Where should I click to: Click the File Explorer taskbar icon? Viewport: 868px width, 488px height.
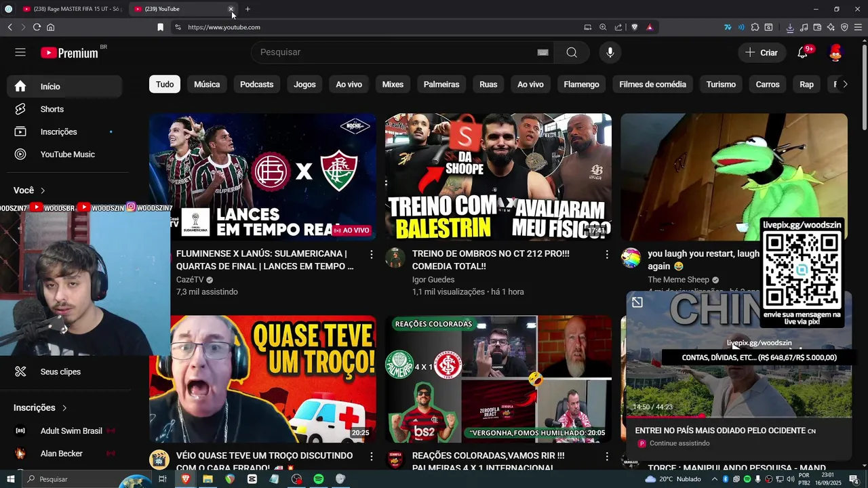[x=208, y=479]
